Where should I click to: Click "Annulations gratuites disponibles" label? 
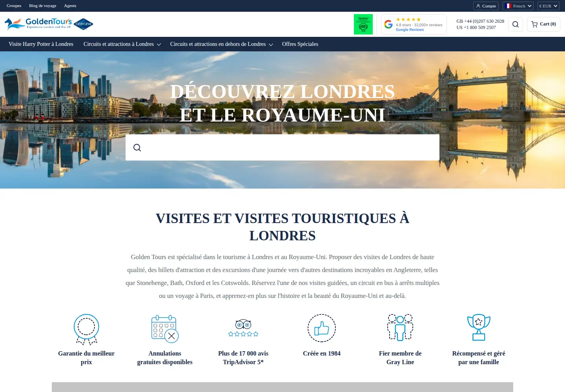click(x=165, y=358)
